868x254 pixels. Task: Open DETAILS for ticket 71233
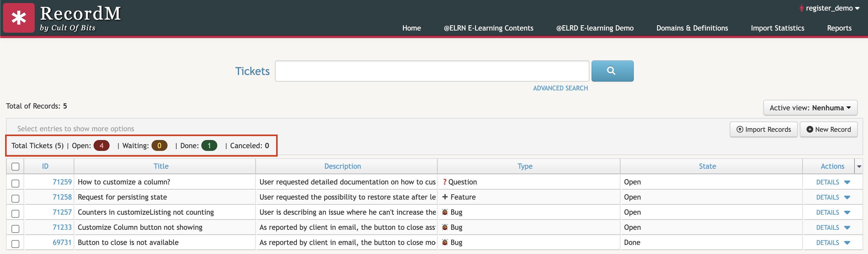point(827,228)
